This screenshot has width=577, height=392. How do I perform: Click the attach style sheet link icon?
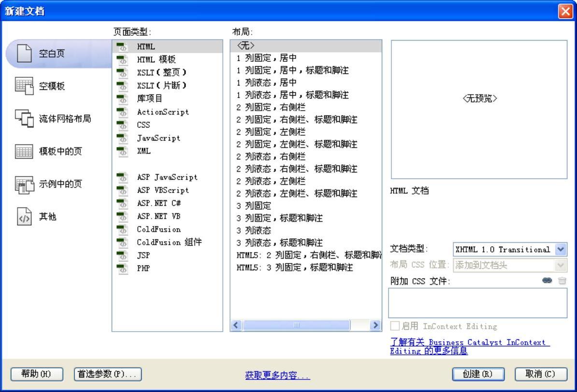[x=547, y=280]
